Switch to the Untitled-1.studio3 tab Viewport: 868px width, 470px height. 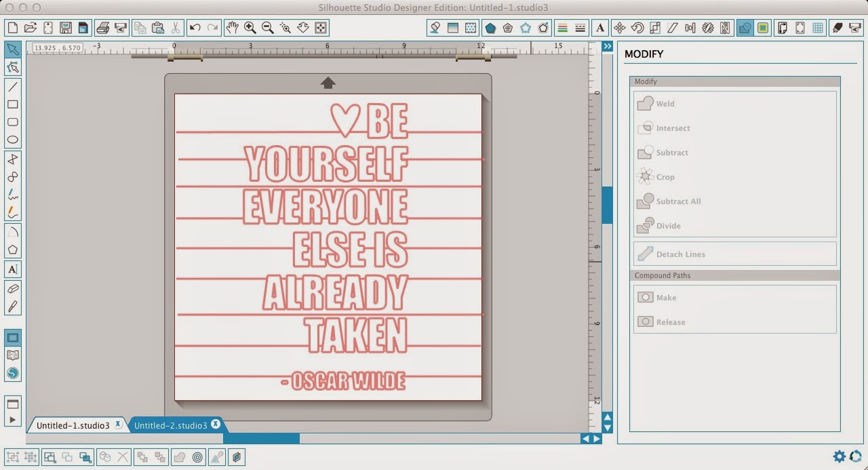coord(73,426)
